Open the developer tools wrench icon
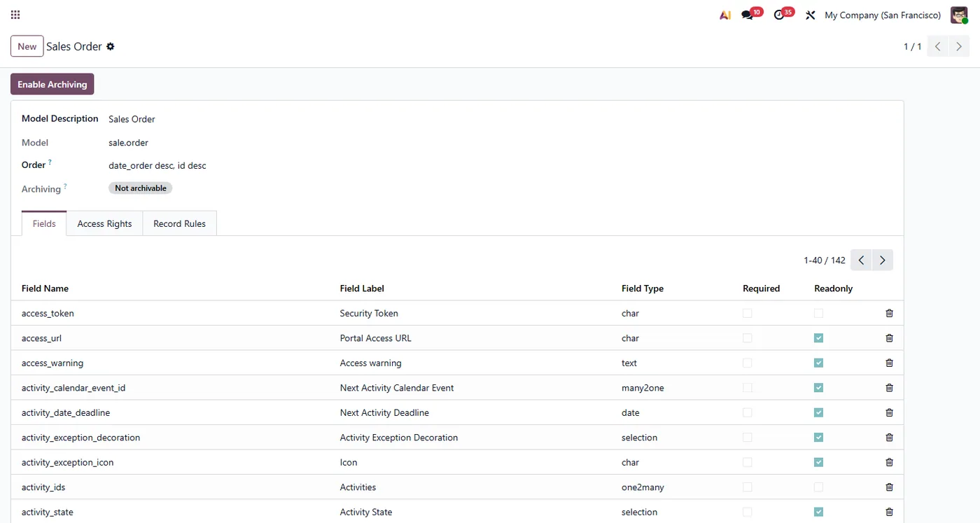The image size is (980, 523). (810, 15)
